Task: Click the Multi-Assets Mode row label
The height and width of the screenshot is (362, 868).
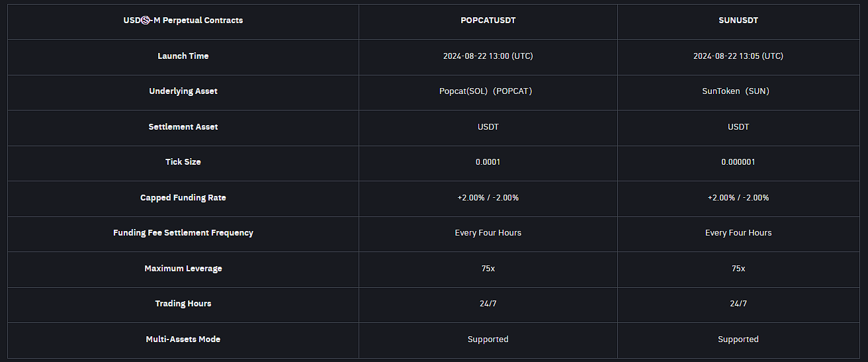Action: click(183, 339)
